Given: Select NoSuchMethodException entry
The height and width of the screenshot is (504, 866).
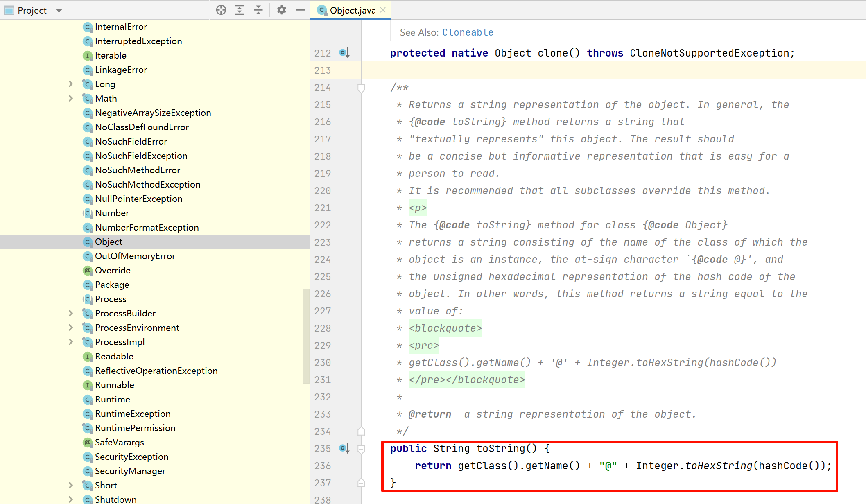Looking at the screenshot, I should coord(148,185).
